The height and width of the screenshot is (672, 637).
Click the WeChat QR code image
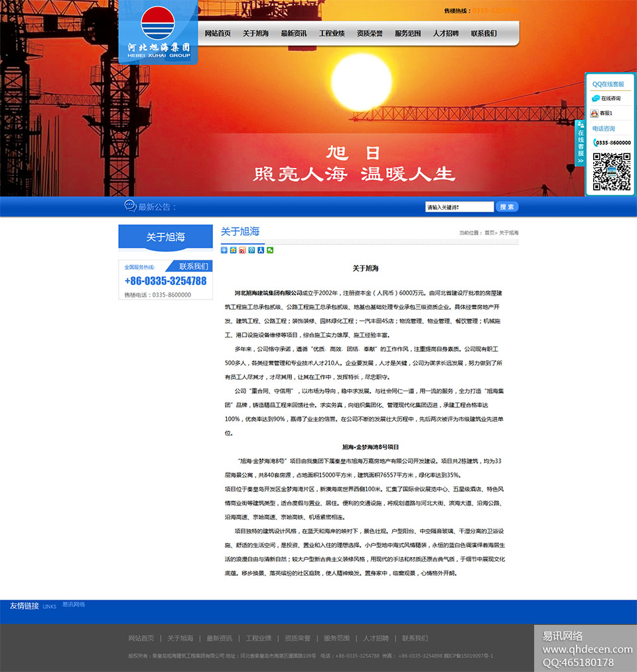(x=613, y=171)
